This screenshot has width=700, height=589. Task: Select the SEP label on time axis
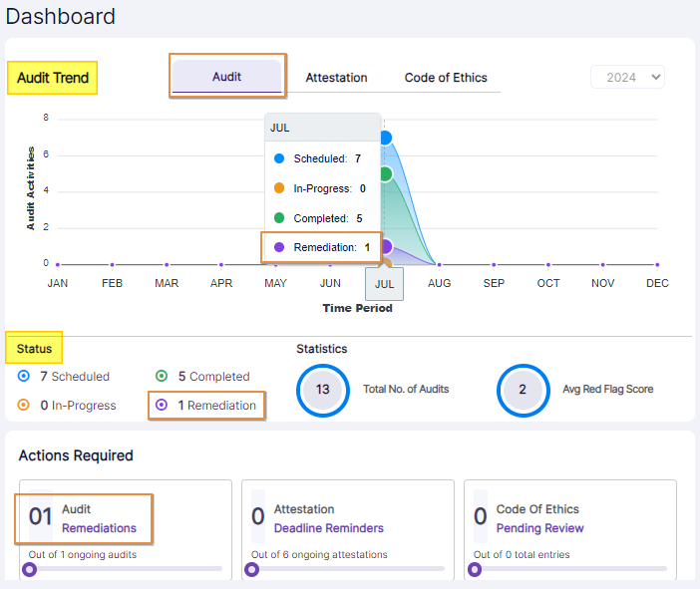click(494, 283)
